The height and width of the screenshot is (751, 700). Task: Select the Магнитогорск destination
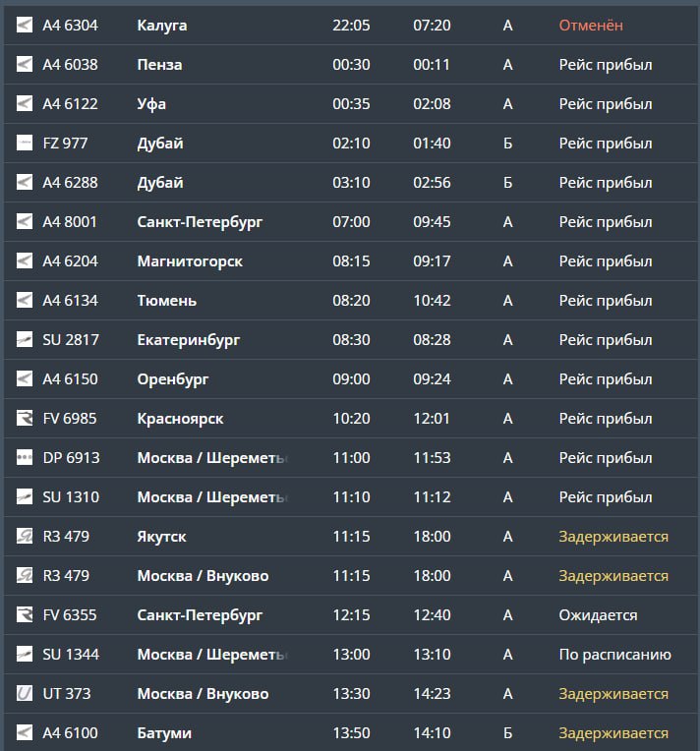pyautogui.click(x=190, y=261)
